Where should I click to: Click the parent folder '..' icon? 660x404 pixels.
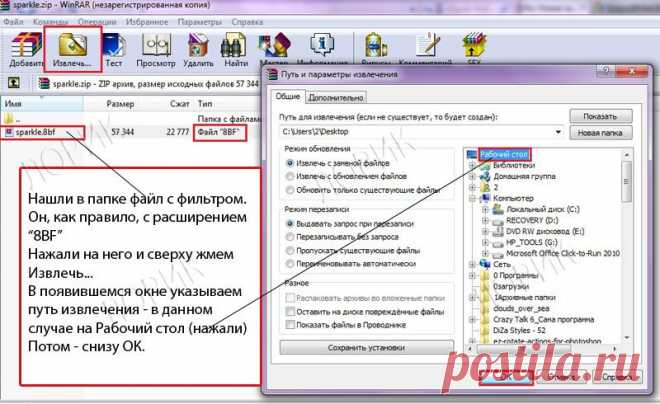click(x=9, y=119)
